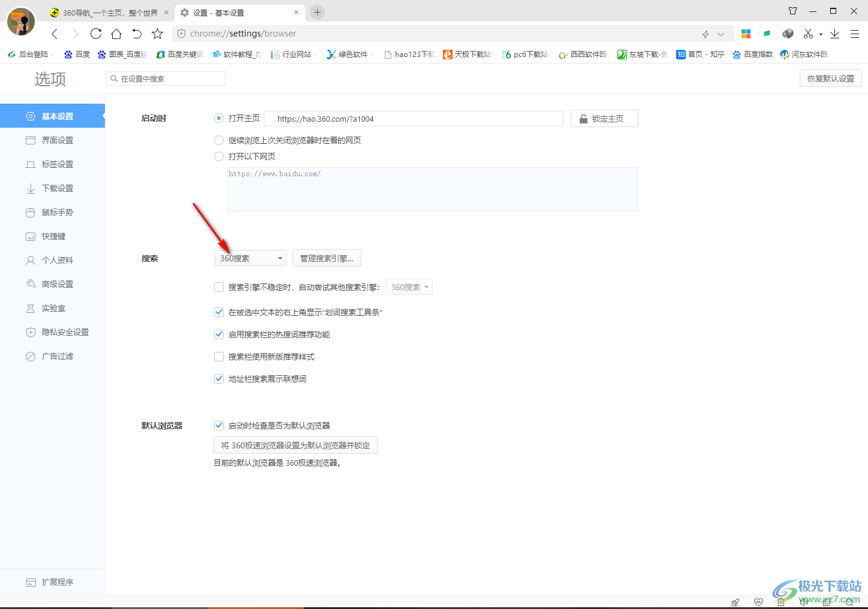
Task: Click the 在设置中搜索 search field
Action: click(x=165, y=79)
